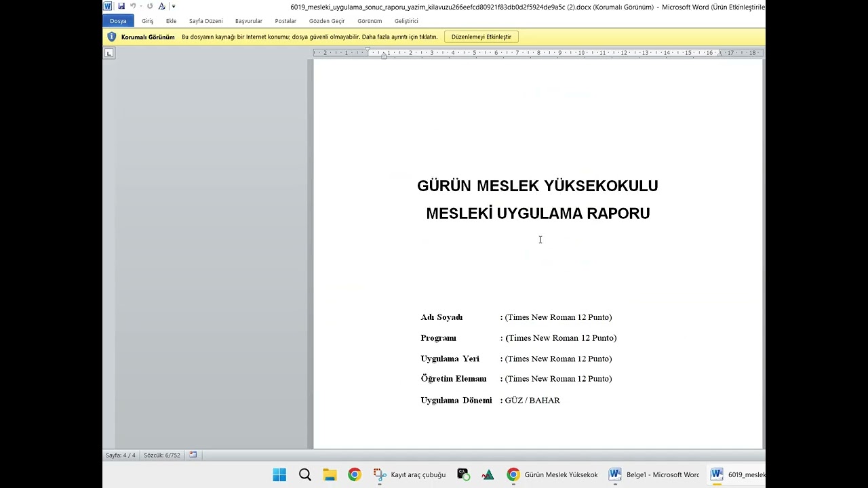Open the pinned Chrome icon in taskbar
This screenshot has height=488, width=868.
[x=355, y=474]
